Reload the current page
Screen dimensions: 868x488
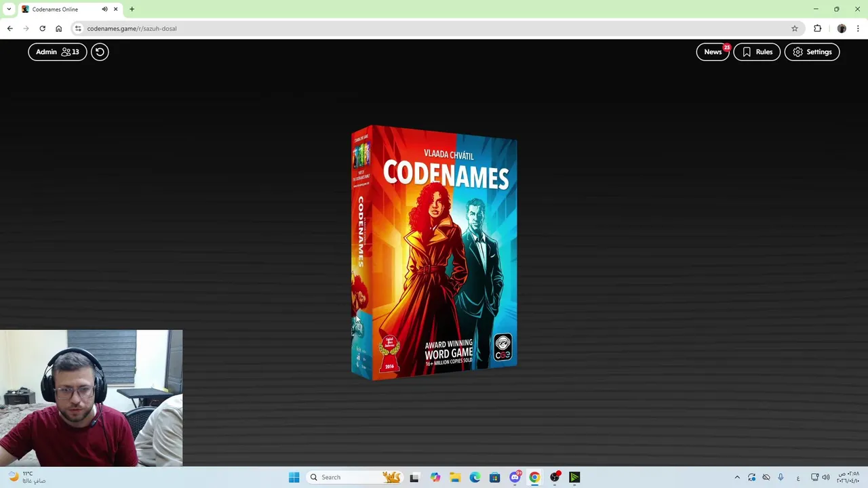42,28
